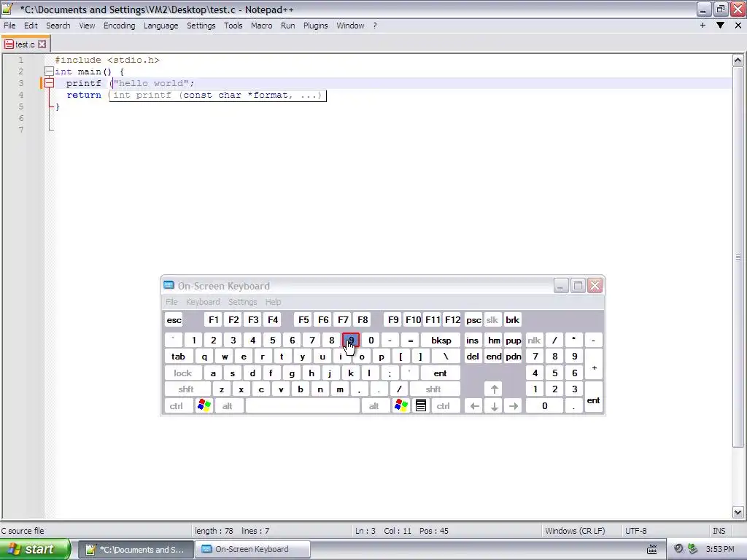The height and width of the screenshot is (560, 747).
Task: Click the plus icon at the menu bar's right
Action: coord(703,26)
